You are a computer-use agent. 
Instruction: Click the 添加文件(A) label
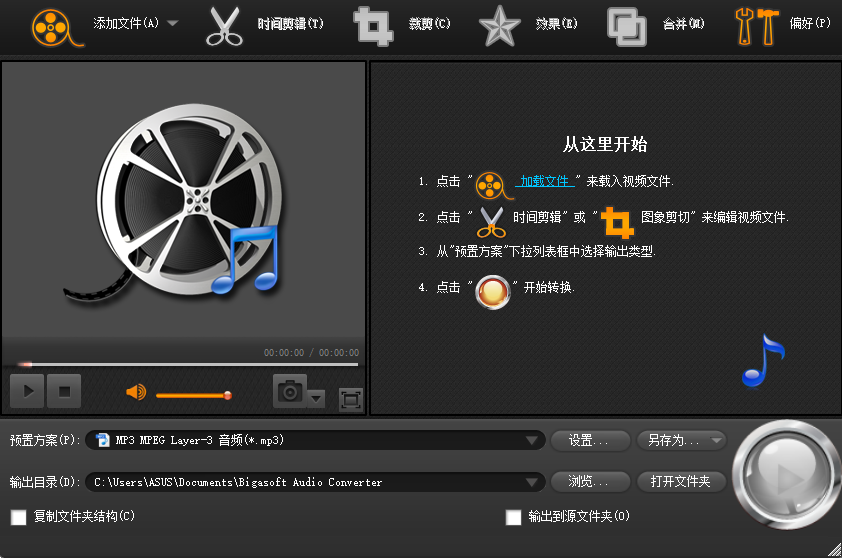click(x=126, y=23)
